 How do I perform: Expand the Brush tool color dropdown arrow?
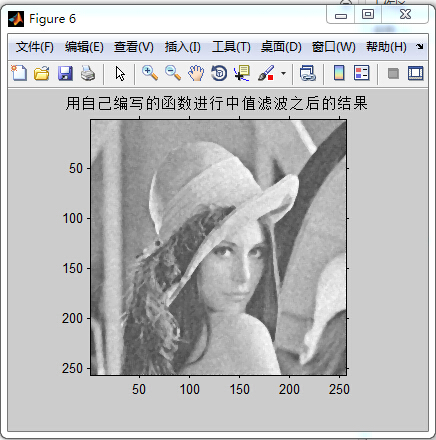283,73
